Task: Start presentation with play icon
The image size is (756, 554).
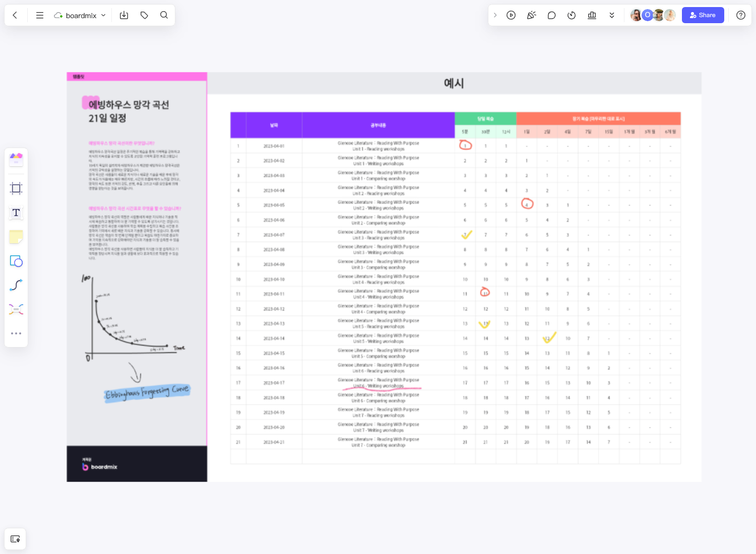Action: [x=511, y=15]
